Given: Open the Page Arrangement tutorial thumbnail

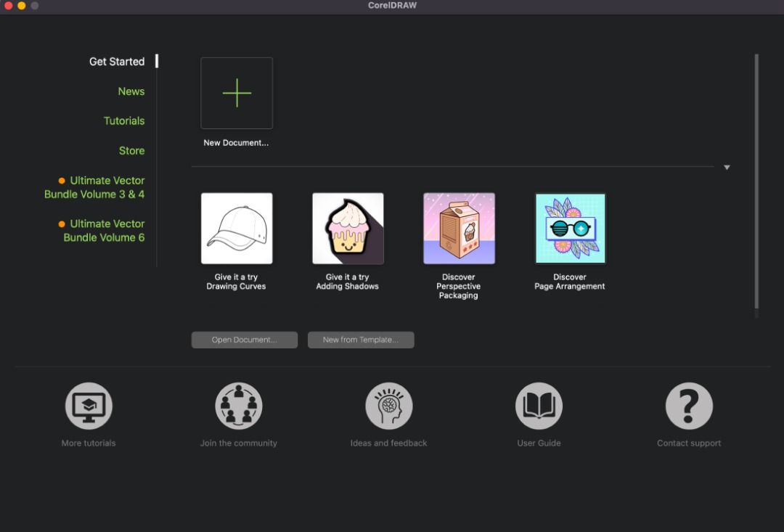Looking at the screenshot, I should tap(570, 229).
